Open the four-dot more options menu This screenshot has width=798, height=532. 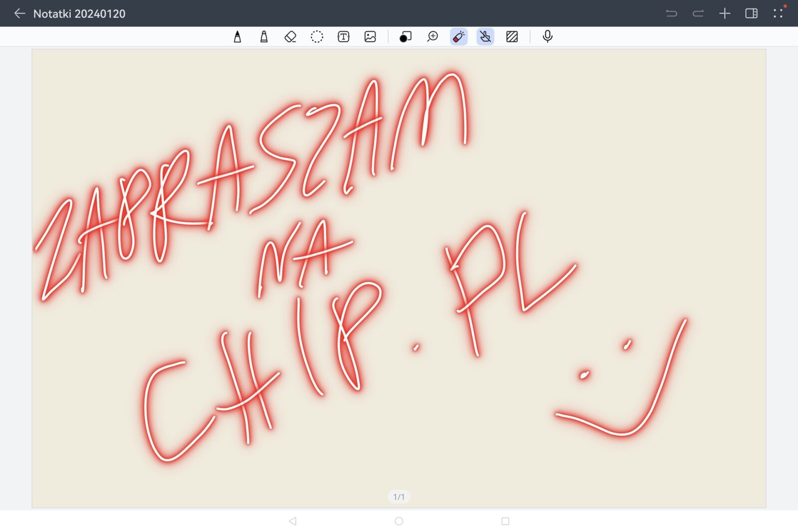(778, 13)
